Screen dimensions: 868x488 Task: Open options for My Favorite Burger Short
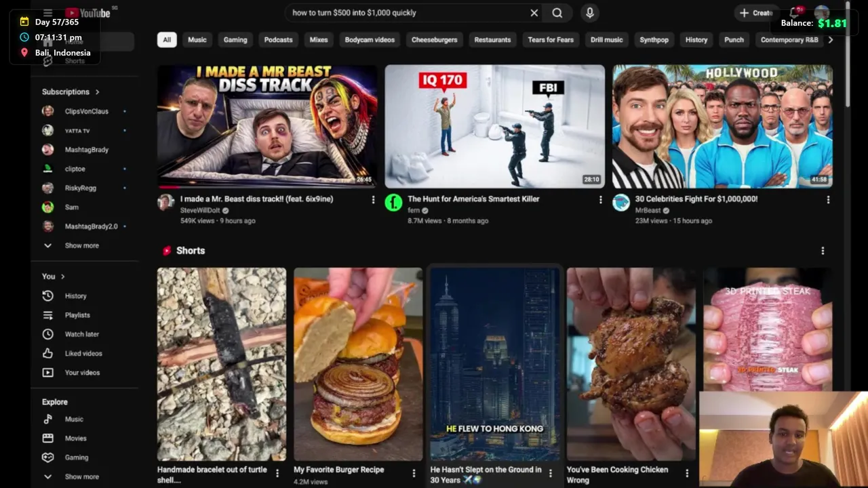tap(414, 473)
